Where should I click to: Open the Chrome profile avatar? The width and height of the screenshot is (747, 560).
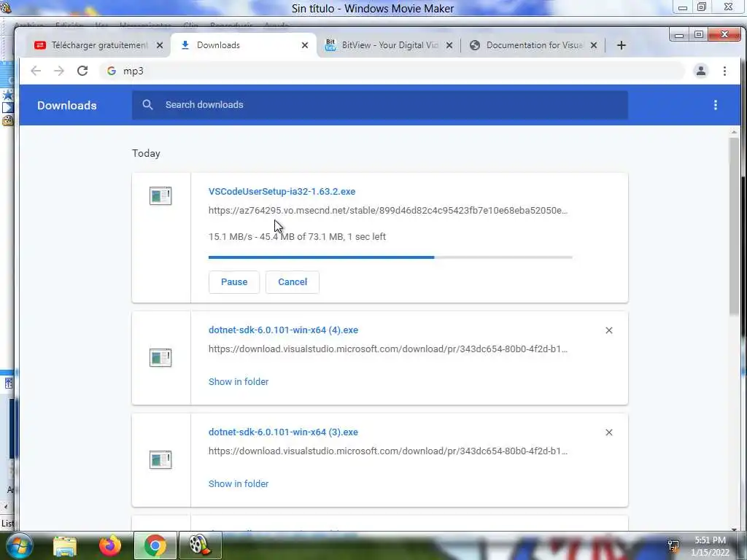pos(701,71)
